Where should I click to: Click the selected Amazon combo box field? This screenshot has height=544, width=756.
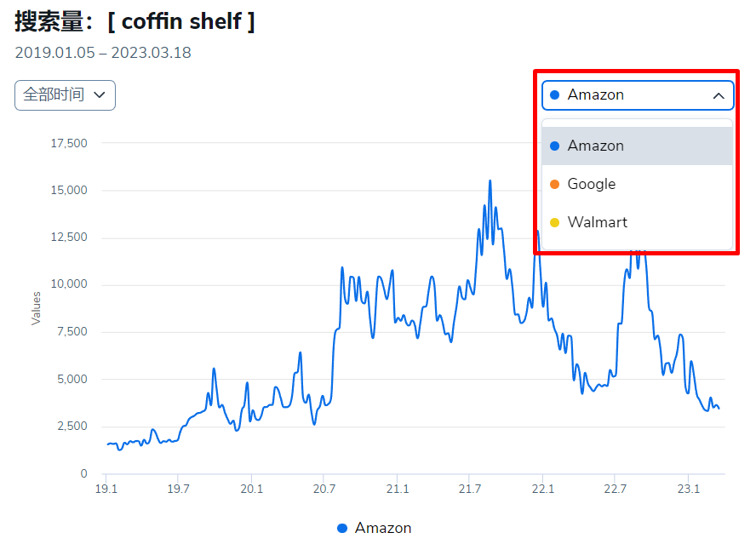[x=630, y=95]
